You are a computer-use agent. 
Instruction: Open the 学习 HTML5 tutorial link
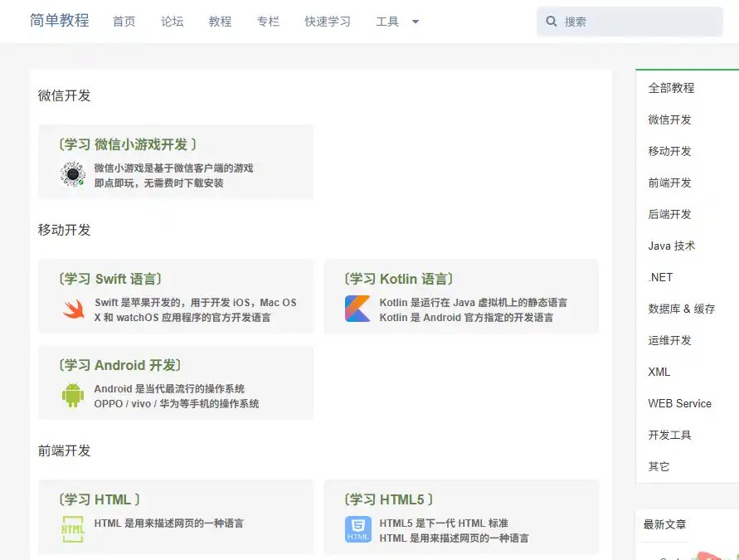(389, 499)
